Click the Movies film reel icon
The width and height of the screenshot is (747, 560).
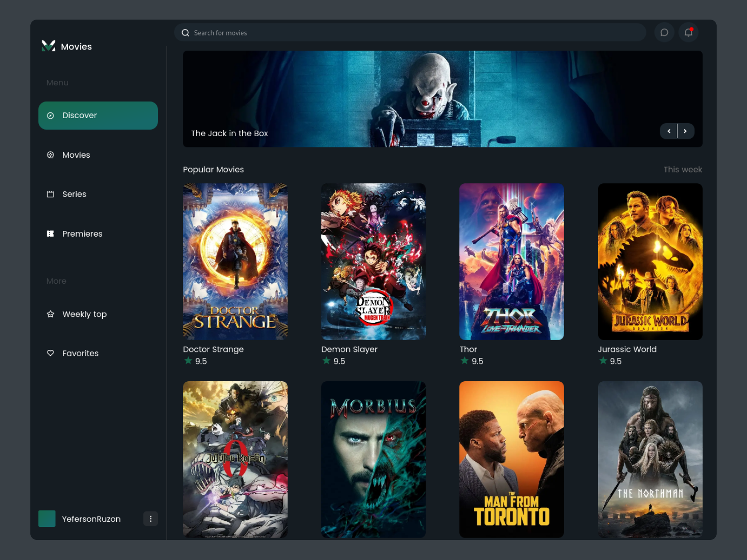click(x=50, y=155)
